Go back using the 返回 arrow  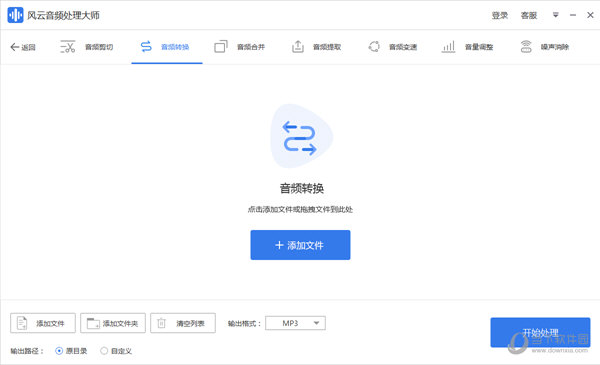pyautogui.click(x=23, y=47)
